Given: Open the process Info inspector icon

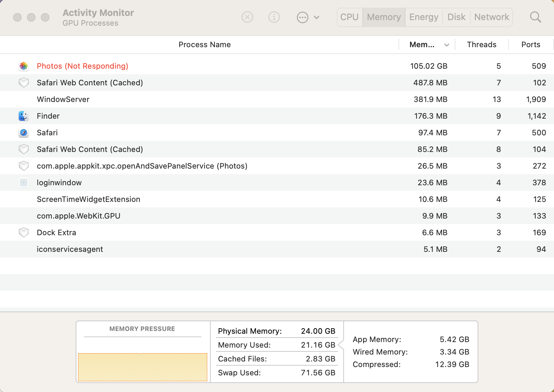Looking at the screenshot, I should [x=274, y=17].
